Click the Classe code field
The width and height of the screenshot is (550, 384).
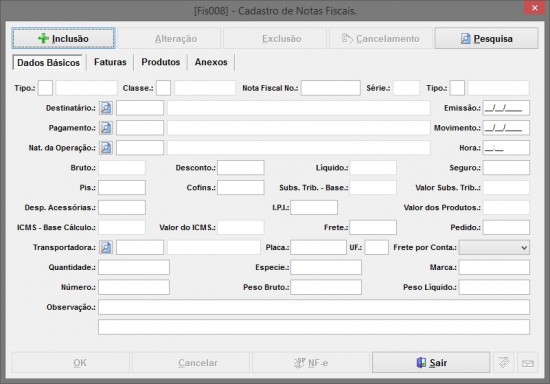[x=163, y=88]
